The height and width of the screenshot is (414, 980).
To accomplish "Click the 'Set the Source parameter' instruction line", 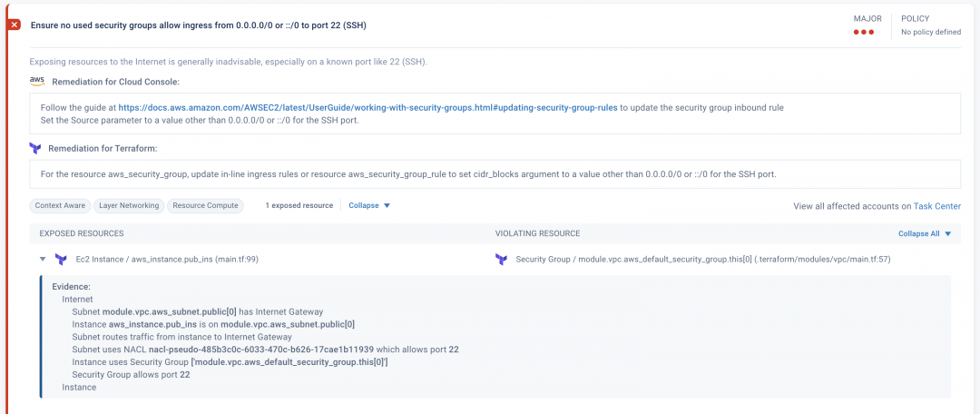I will click(200, 120).
